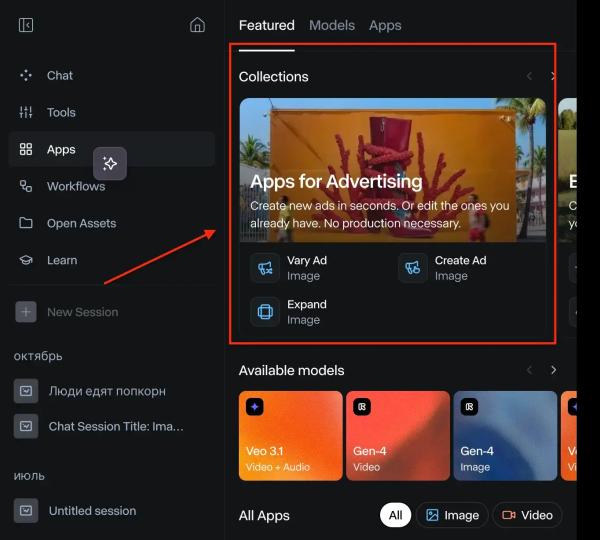Open the Open Assets folder
Viewport: 600px width, 540px height.
click(x=80, y=223)
